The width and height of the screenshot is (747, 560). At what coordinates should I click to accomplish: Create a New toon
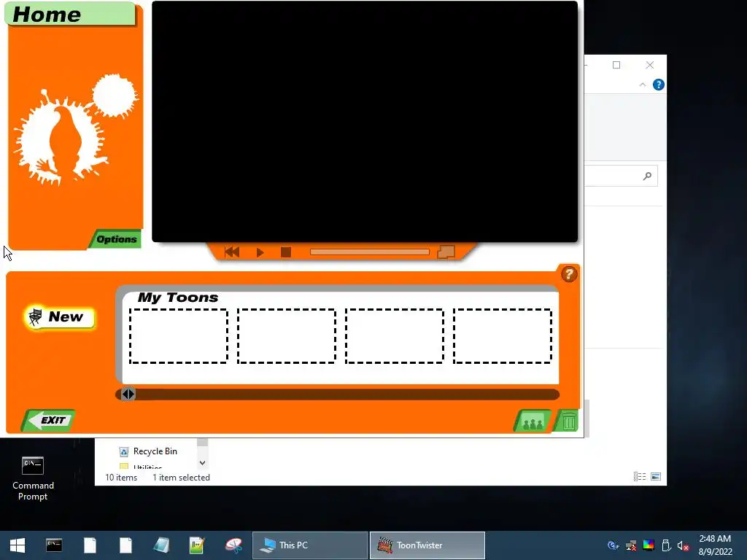(60, 317)
